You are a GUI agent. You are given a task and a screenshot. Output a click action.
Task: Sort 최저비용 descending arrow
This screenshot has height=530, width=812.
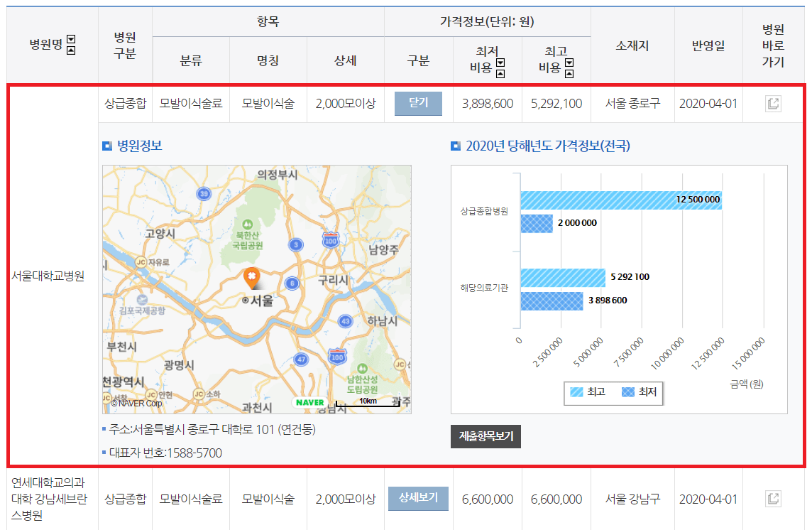coord(500,63)
